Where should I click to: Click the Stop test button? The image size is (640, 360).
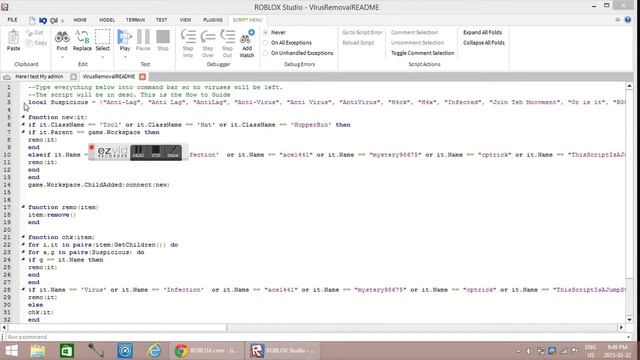163,40
